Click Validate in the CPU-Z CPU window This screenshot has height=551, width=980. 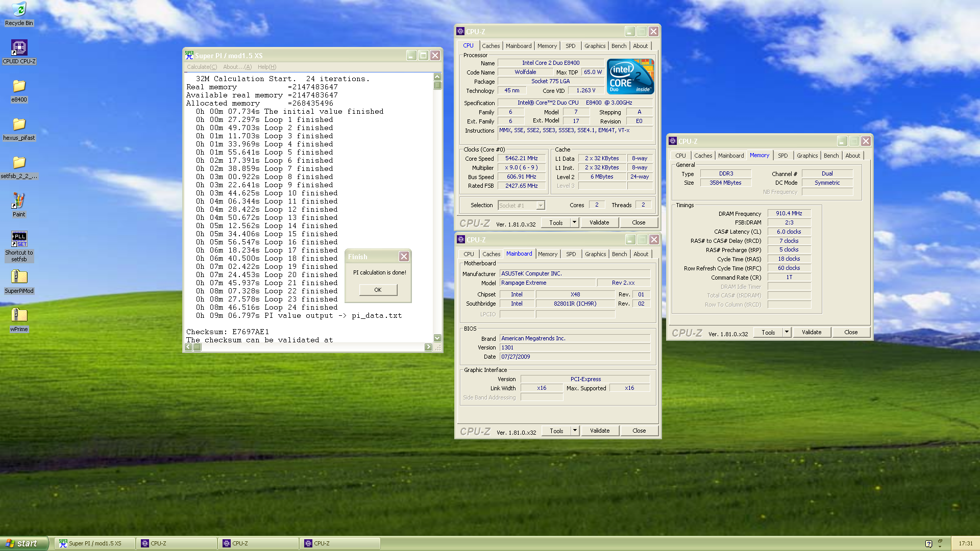[x=599, y=222]
